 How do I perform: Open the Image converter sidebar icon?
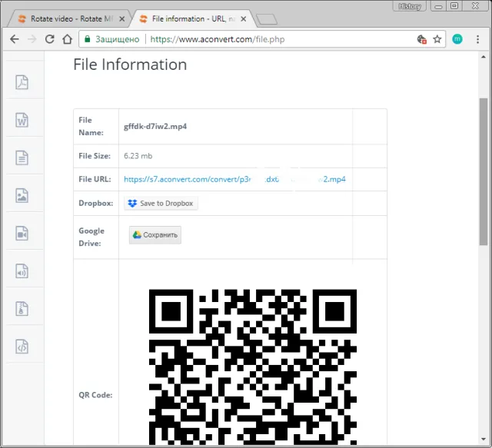(22, 195)
